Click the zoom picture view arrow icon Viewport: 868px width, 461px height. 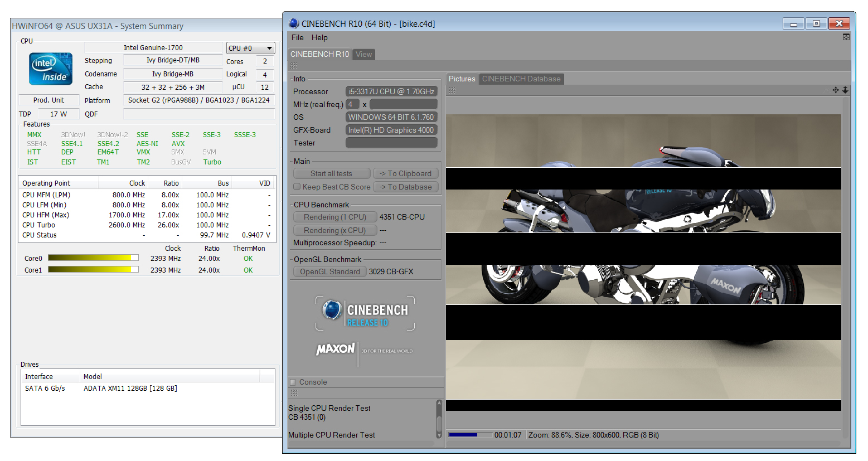[845, 90]
